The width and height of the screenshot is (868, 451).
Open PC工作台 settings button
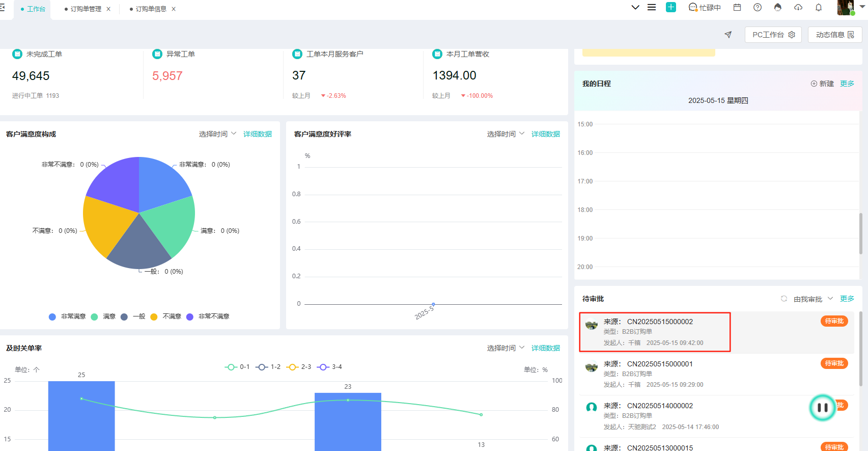773,35
